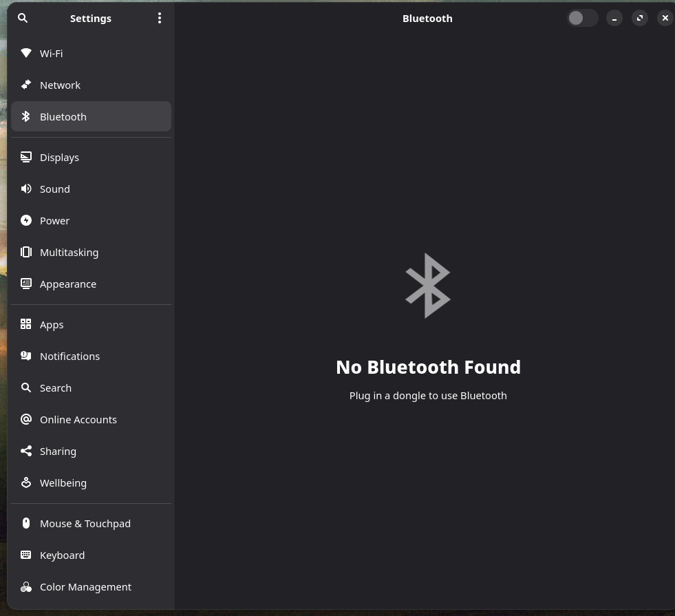The height and width of the screenshot is (616, 675).
Task: Close the Settings window
Action: (x=665, y=18)
